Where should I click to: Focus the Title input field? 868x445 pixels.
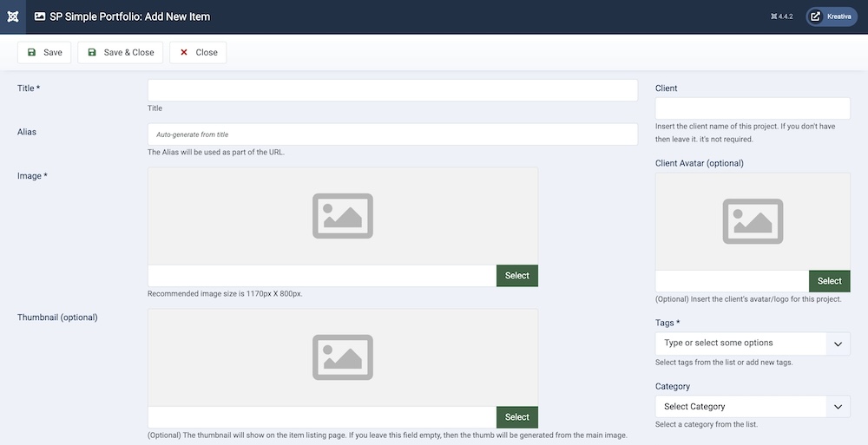tap(392, 90)
